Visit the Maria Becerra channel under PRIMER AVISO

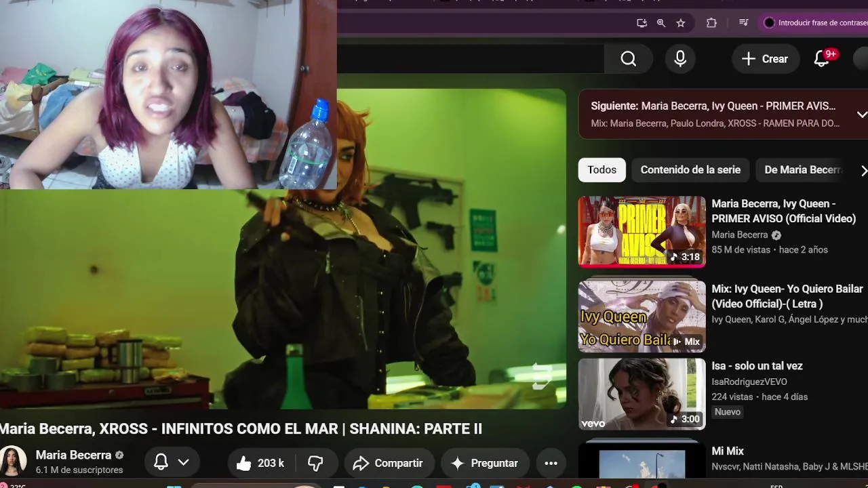pyautogui.click(x=740, y=235)
